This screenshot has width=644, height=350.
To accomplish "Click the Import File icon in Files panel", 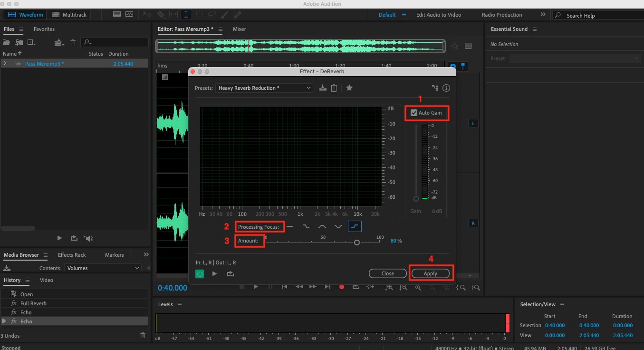I will pos(19,42).
